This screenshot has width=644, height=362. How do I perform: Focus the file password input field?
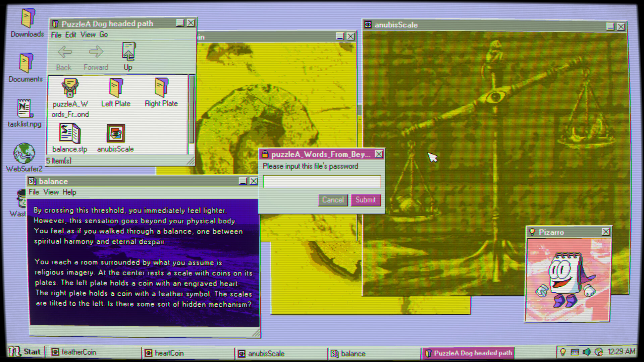click(x=321, y=181)
